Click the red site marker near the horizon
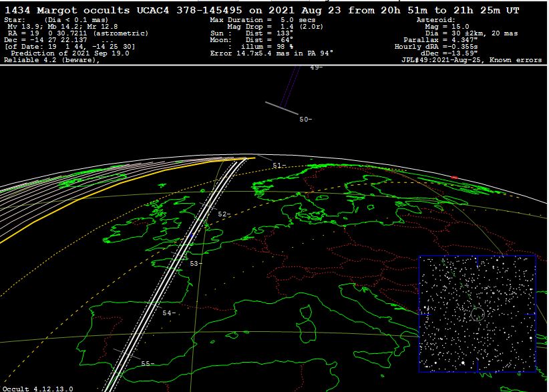The width and height of the screenshot is (549, 392). (454, 177)
